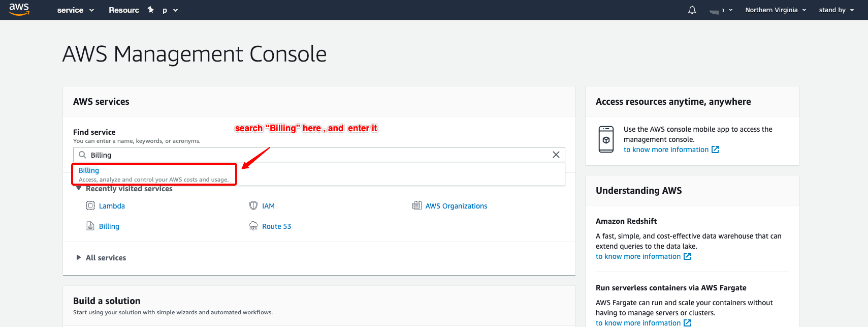Open the stand by support menu
The image size is (868, 327).
[836, 10]
